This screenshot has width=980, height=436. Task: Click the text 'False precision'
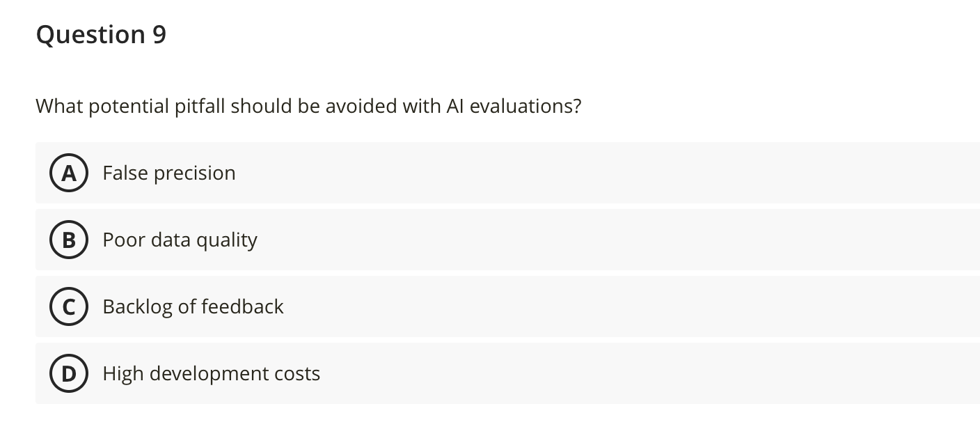168,173
